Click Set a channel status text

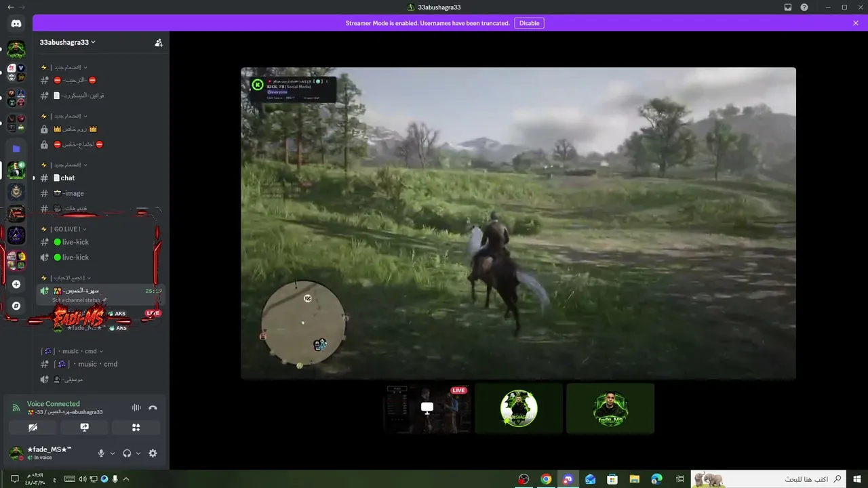pyautogui.click(x=77, y=300)
